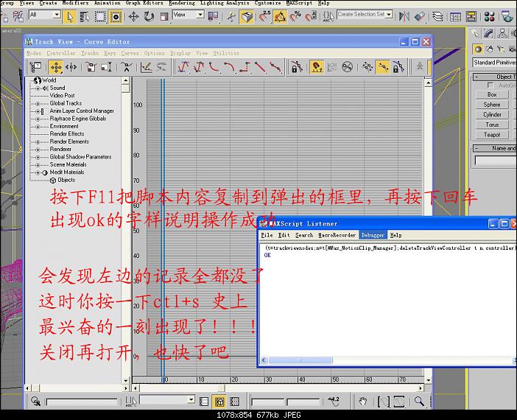Click the Objects tree item

pyautogui.click(x=66, y=180)
